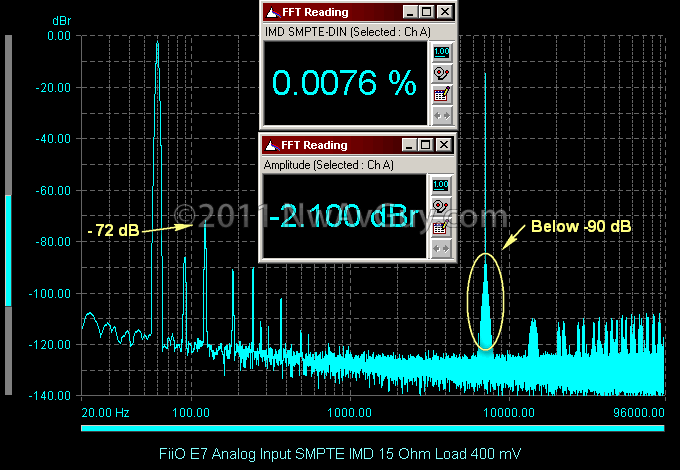Click the 96000.00 frequency axis label
Image resolution: width=680 pixels, height=470 pixels.
(x=639, y=412)
